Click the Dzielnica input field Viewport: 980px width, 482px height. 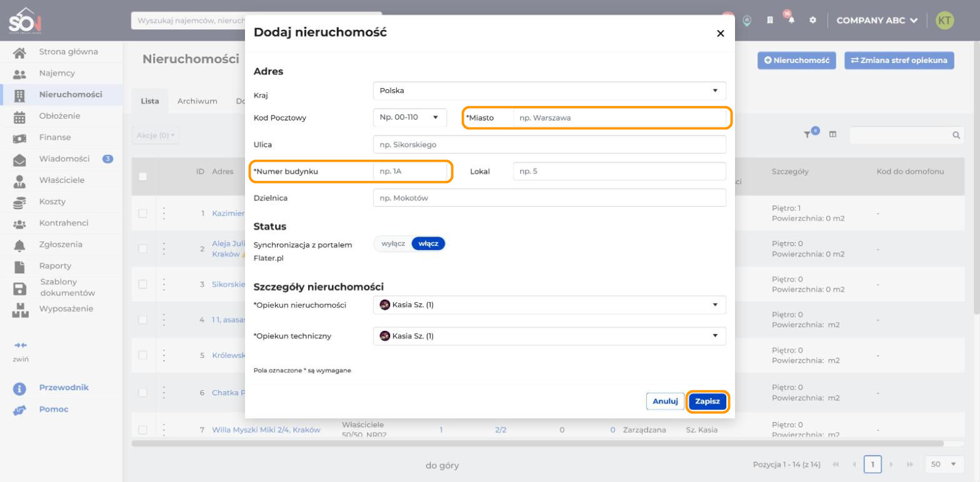(x=549, y=198)
